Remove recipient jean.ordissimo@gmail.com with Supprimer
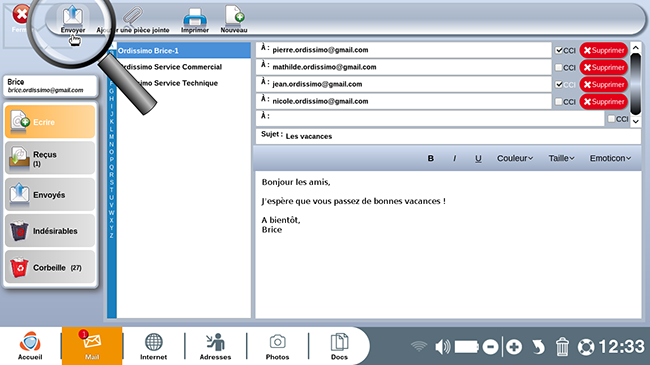 point(604,84)
